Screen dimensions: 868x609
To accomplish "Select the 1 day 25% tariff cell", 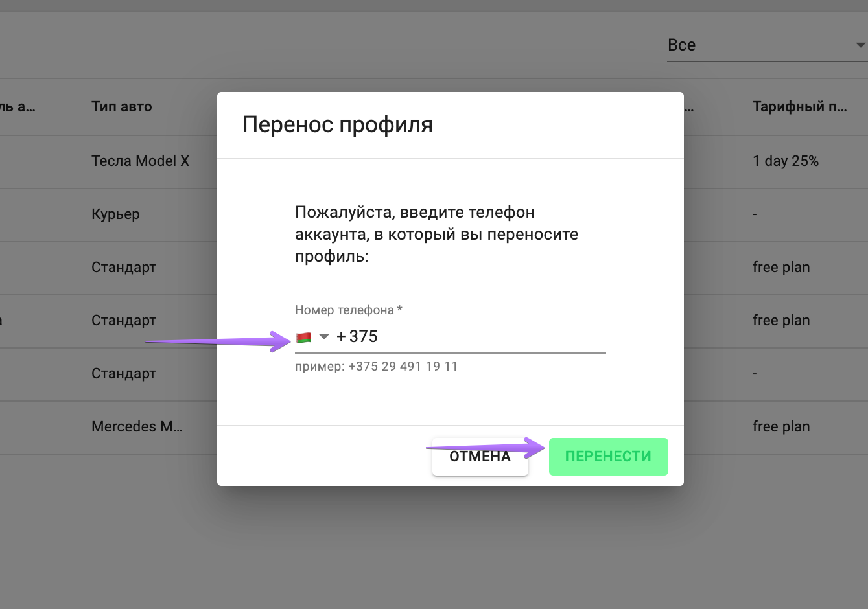I will tap(786, 161).
